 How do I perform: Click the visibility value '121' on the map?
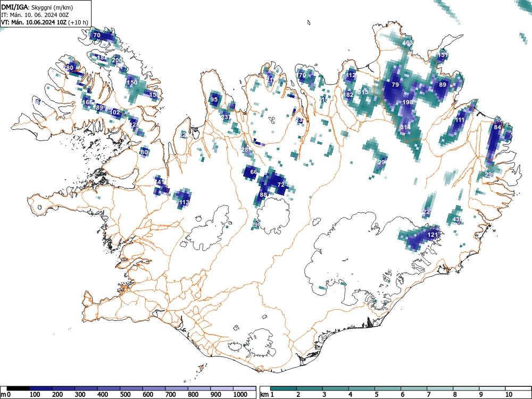pyautogui.click(x=433, y=235)
